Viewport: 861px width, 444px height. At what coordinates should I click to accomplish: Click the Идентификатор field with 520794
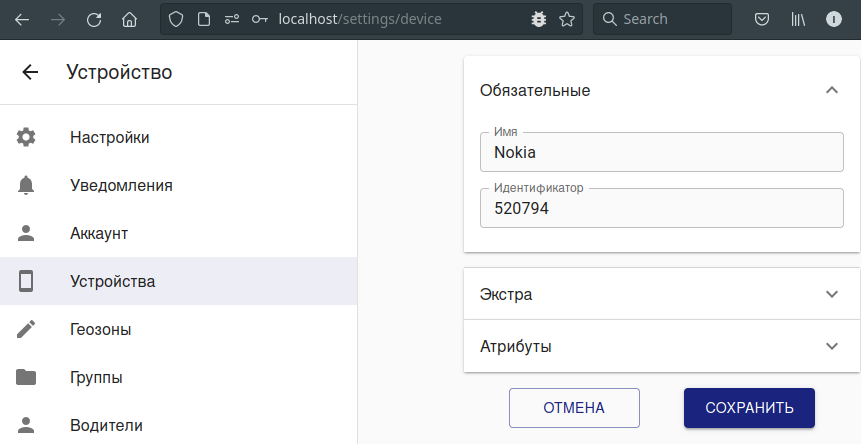coord(661,209)
